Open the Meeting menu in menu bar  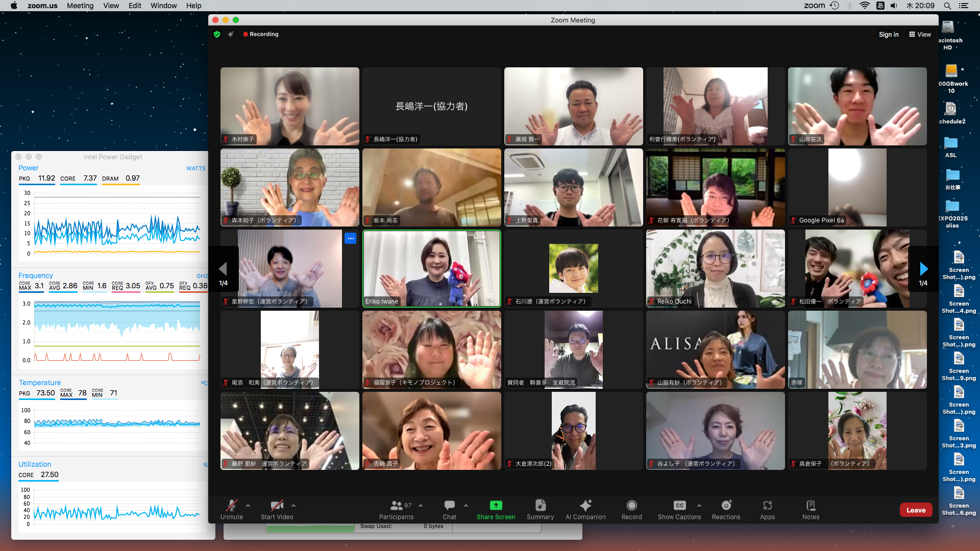pyautogui.click(x=80, y=6)
